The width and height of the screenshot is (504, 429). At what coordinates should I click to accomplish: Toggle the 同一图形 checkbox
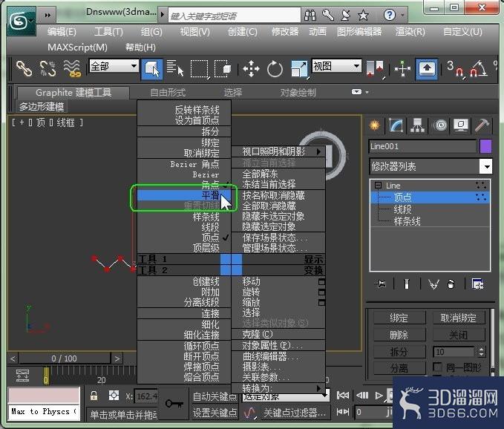point(437,367)
